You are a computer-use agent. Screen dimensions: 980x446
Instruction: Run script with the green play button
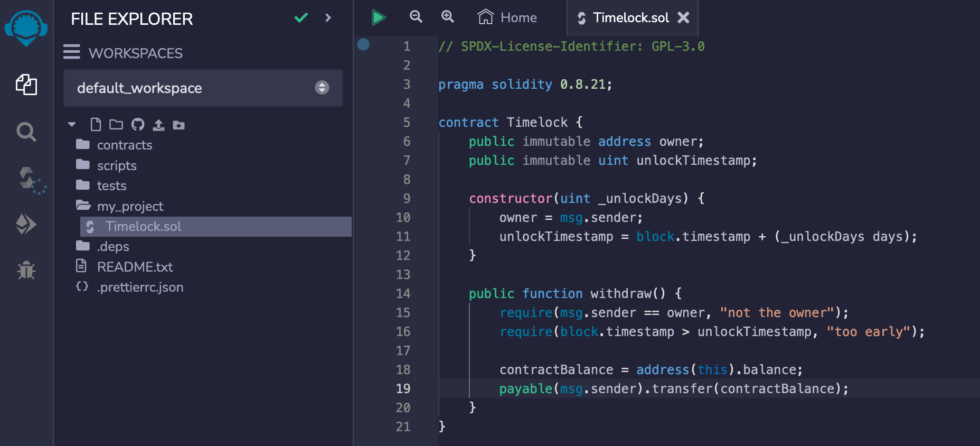pos(378,17)
